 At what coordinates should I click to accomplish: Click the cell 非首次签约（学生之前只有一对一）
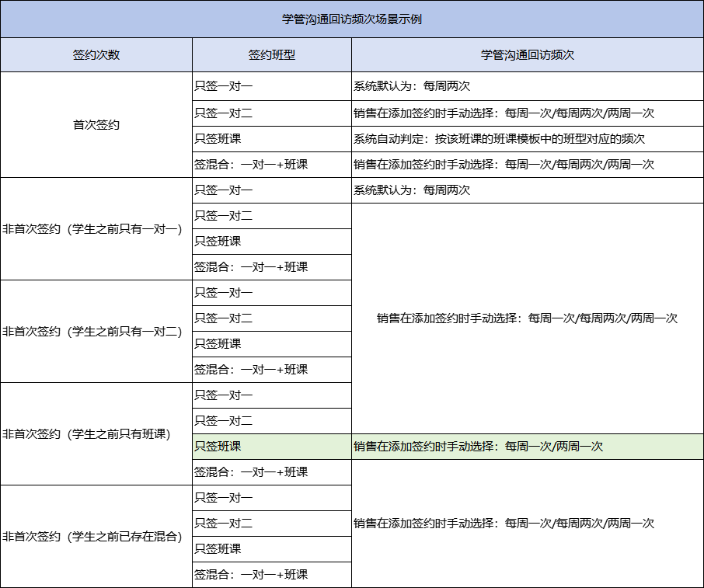tap(96, 228)
